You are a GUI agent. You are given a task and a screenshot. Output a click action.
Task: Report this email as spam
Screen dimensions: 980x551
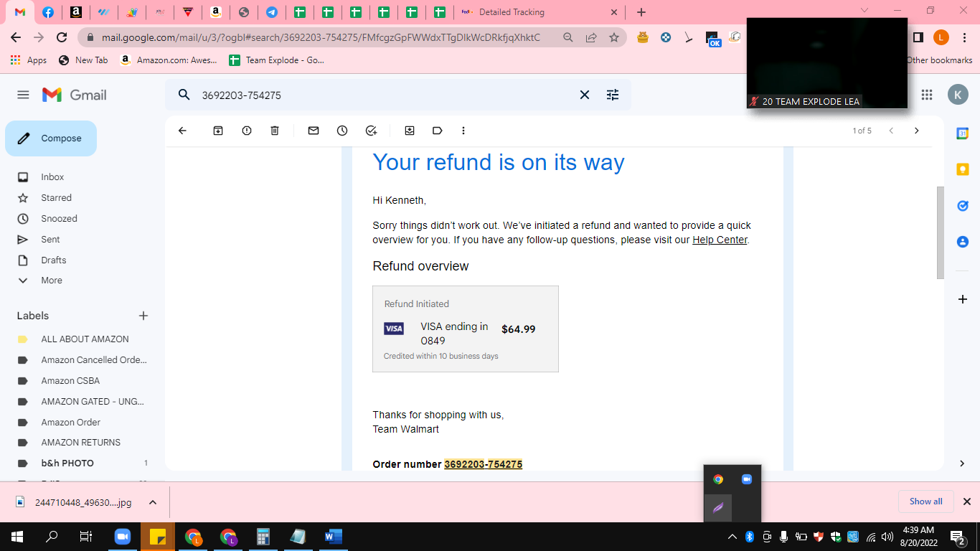[x=247, y=131]
